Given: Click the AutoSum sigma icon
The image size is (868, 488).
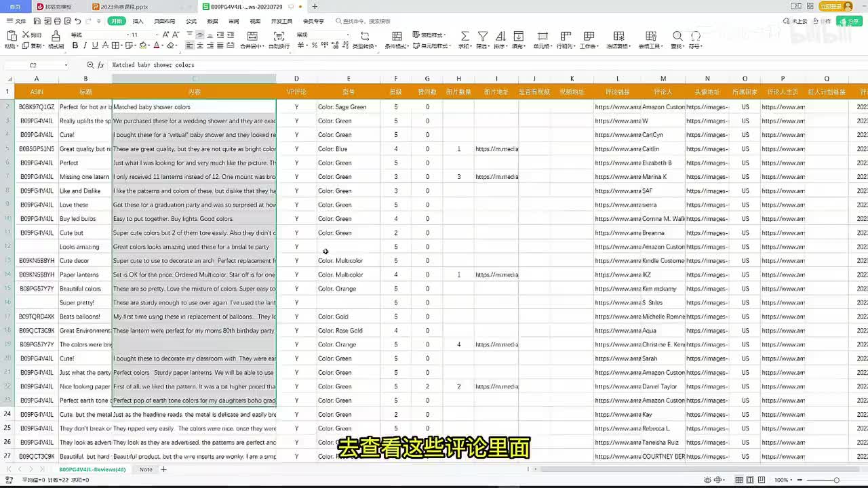Looking at the screenshot, I should click(465, 36).
